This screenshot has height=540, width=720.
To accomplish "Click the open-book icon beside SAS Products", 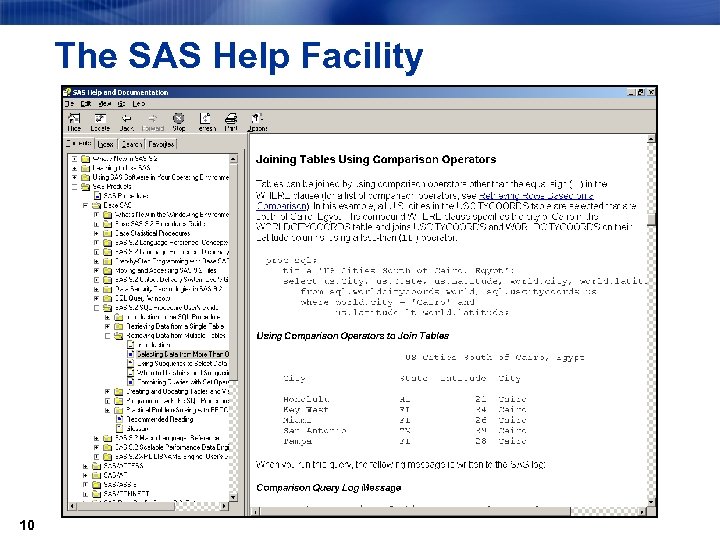I will point(85,186).
